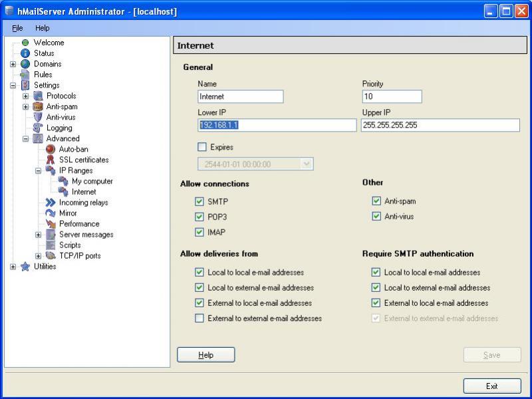Open the Expires date dropdown
The width and height of the screenshot is (532, 399).
pos(307,164)
